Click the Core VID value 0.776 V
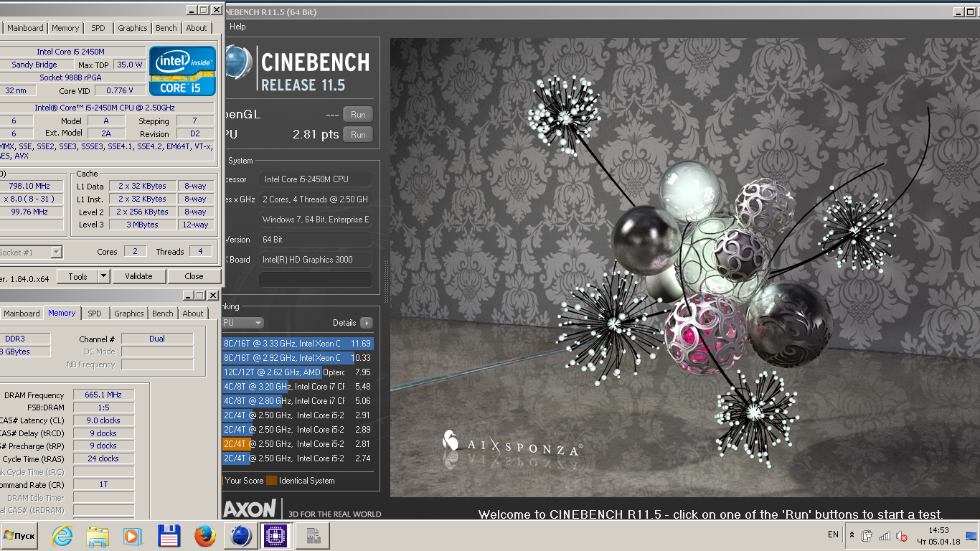This screenshot has width=980, height=551. (x=119, y=90)
